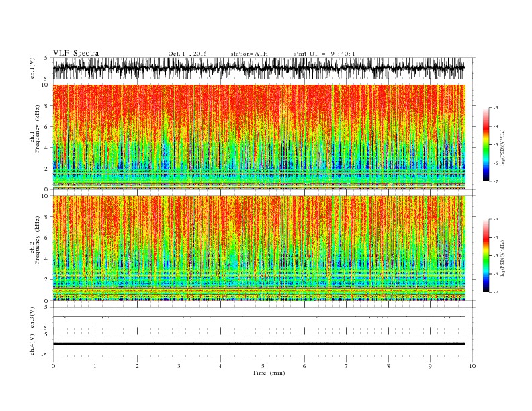Click time axis tick label "0"
532x411 pixels.
click(x=53, y=366)
